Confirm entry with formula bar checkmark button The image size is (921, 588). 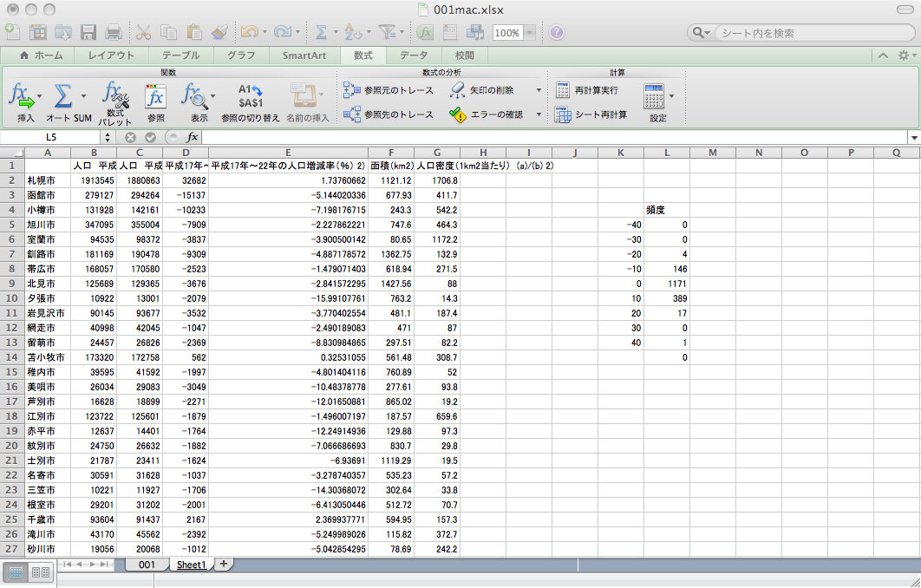point(150,137)
